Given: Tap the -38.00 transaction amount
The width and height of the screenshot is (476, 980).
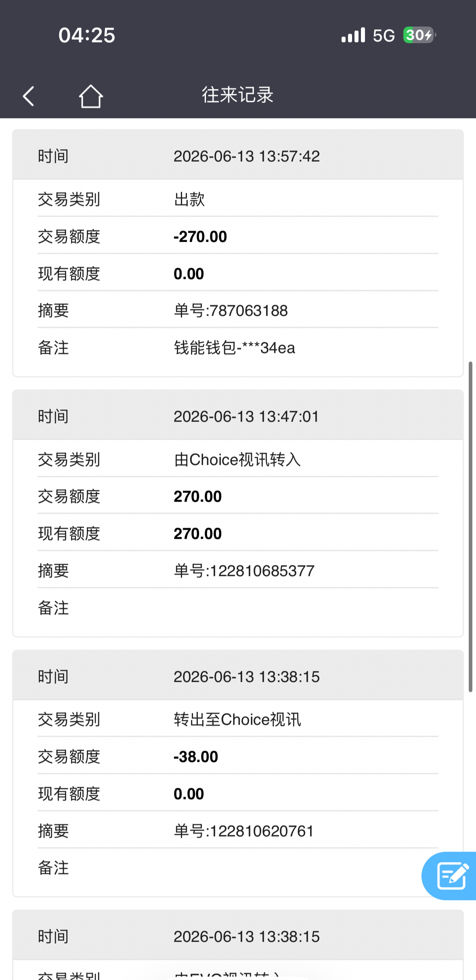Looking at the screenshot, I should pos(196,757).
